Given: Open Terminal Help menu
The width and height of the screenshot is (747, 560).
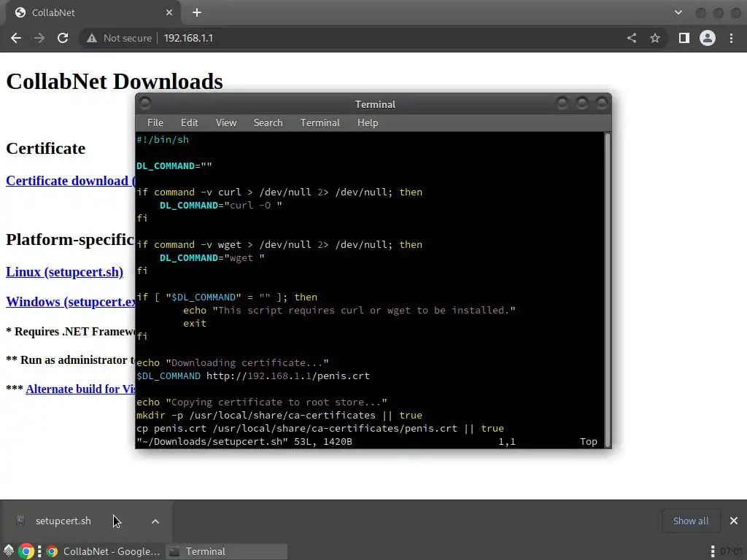Looking at the screenshot, I should [368, 122].
